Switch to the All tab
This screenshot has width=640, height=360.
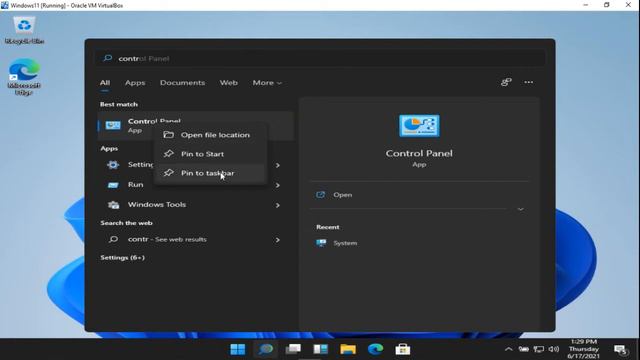(105, 83)
